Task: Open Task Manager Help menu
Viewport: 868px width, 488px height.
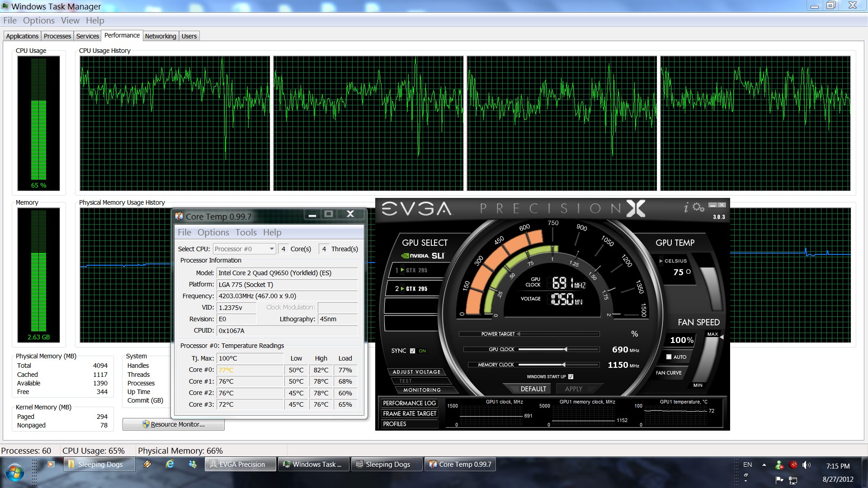Action: [x=95, y=20]
